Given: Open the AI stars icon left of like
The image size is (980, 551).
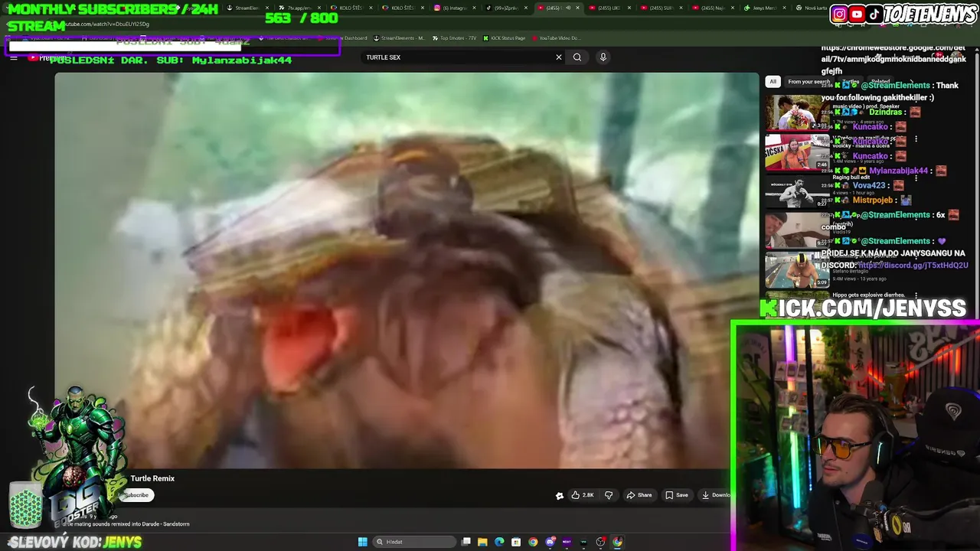Looking at the screenshot, I should click(559, 495).
